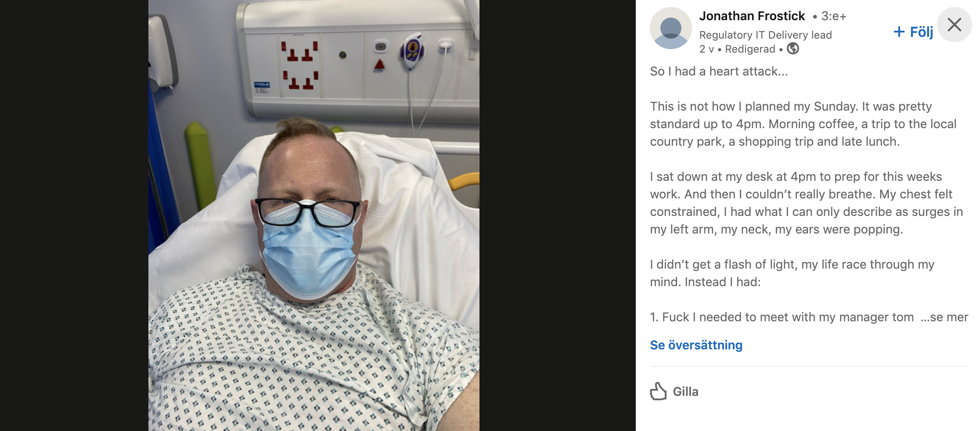Click the thumbs-up Gilla icon
This screenshot has width=980, height=431.
pos(658,391)
